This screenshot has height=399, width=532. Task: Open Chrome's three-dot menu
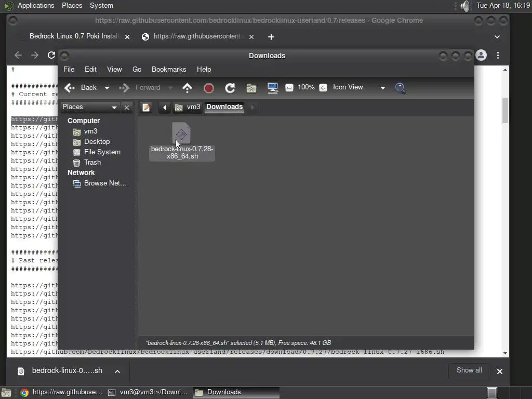point(498,55)
